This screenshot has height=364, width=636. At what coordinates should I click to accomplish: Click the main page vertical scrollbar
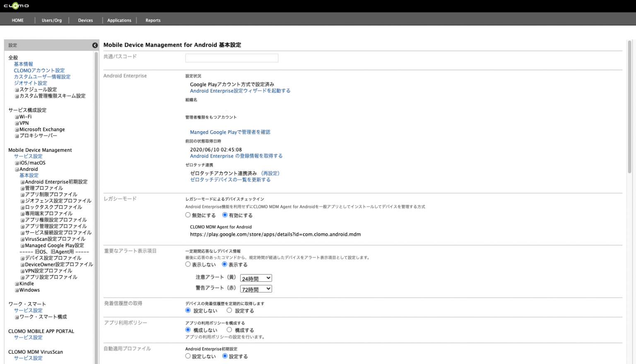tap(630, 107)
